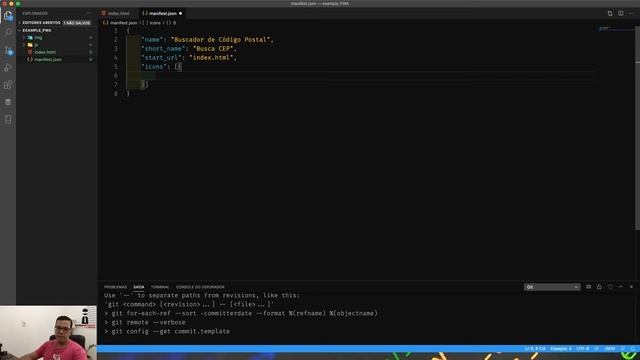Viewport: 640px width, 360px height.
Task: Open the Console do Depurador tab
Action: pyautogui.click(x=200, y=287)
